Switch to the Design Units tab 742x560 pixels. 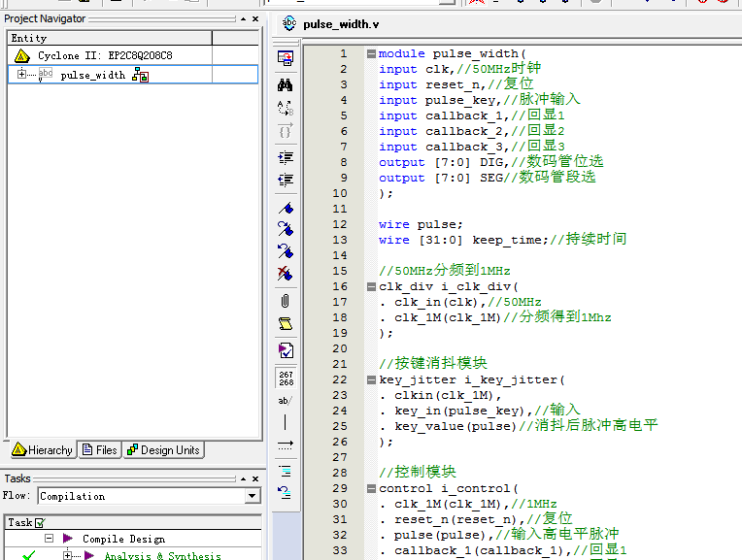(x=163, y=450)
